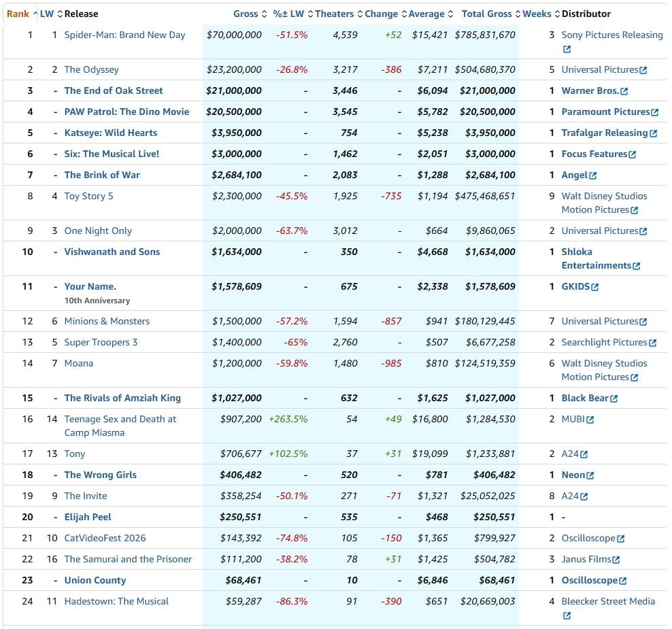Open PAW Patrol: The Dino Movie link
The width and height of the screenshot is (672, 629).
tap(127, 112)
